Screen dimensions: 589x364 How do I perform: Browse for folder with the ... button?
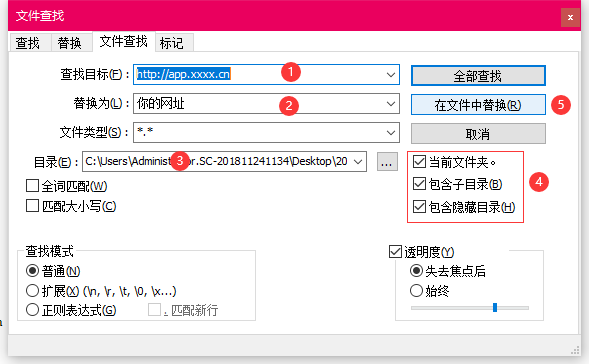[x=387, y=162]
